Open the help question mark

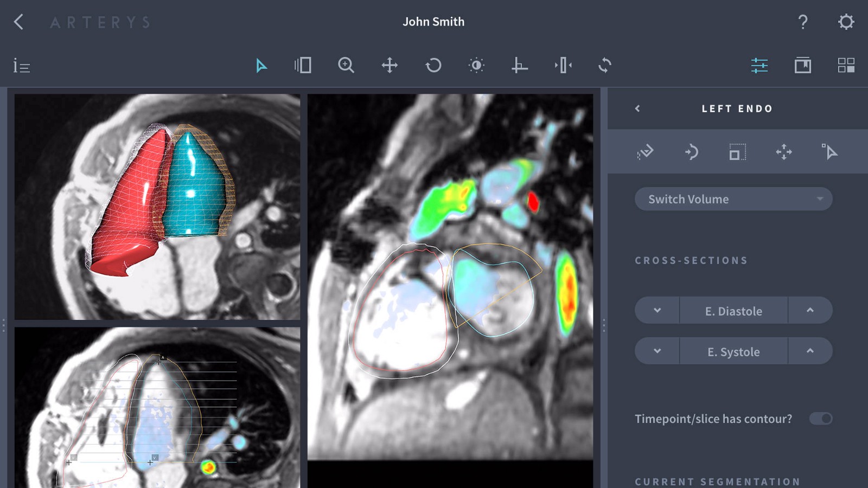(x=803, y=22)
